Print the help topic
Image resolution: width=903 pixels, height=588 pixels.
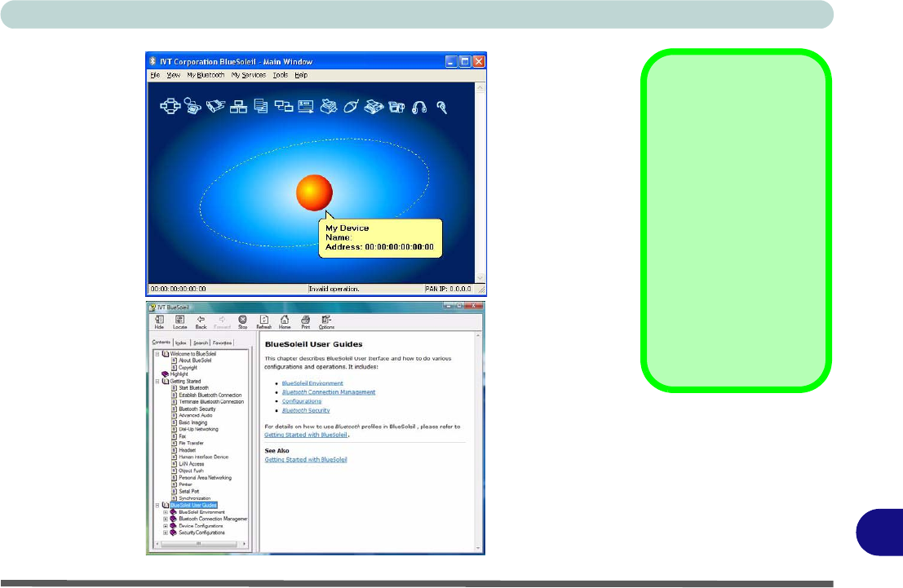[x=305, y=322]
